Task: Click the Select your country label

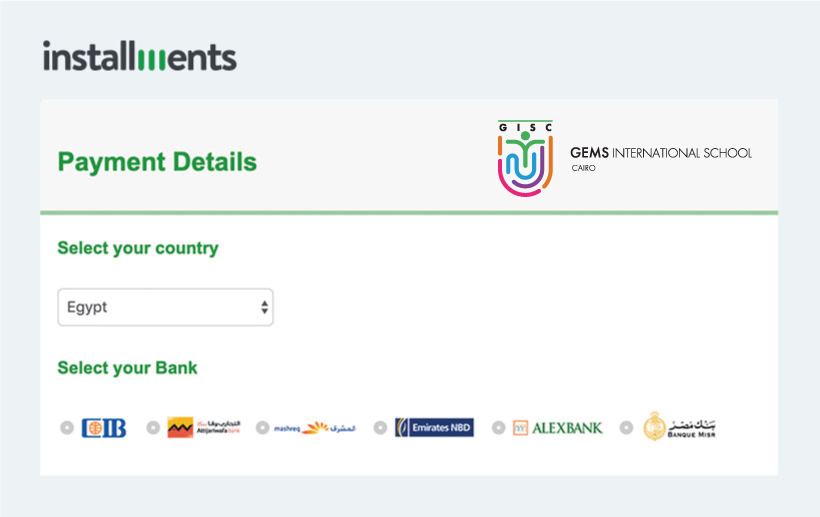Action: tap(138, 248)
